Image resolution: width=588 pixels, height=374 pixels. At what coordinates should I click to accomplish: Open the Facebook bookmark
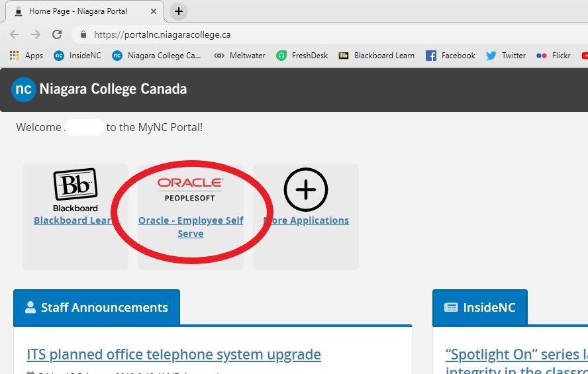pos(450,56)
